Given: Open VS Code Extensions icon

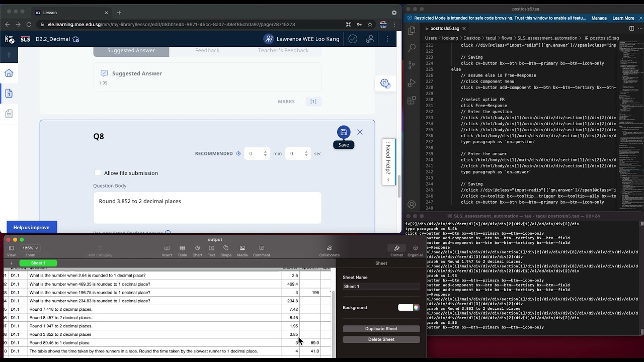Looking at the screenshot, I should (412, 100).
